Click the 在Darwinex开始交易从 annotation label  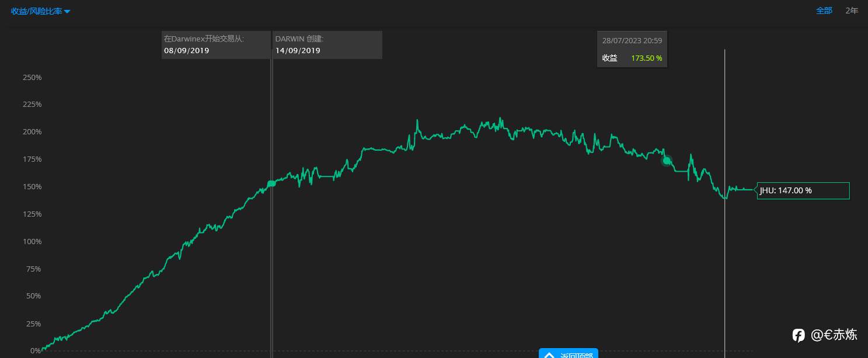tap(204, 39)
